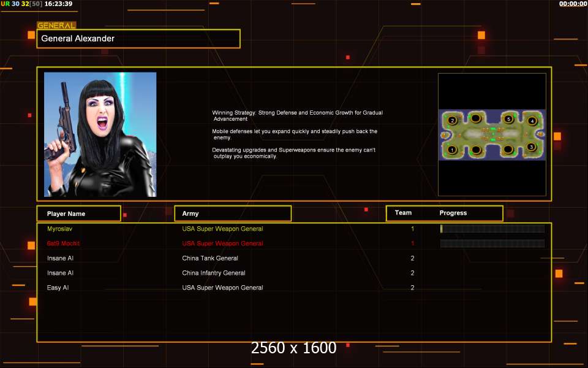The width and height of the screenshot is (588, 368).
Task: Click the GENERAL label tab
Action: 56,25
